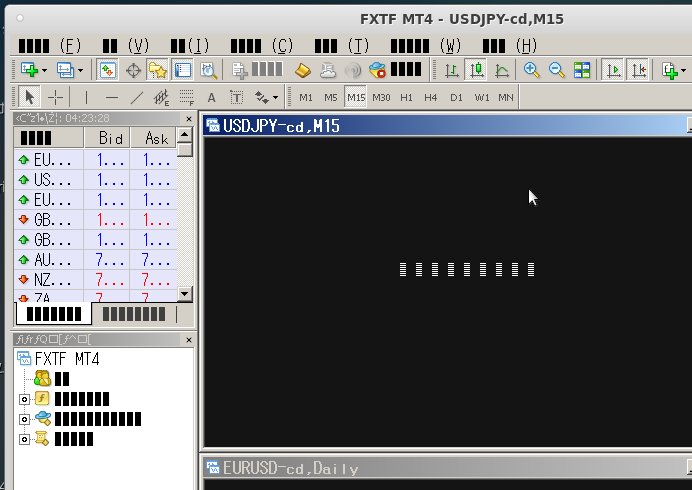The image size is (692, 490).
Task: Zoom out on the chart
Action: coord(557,70)
